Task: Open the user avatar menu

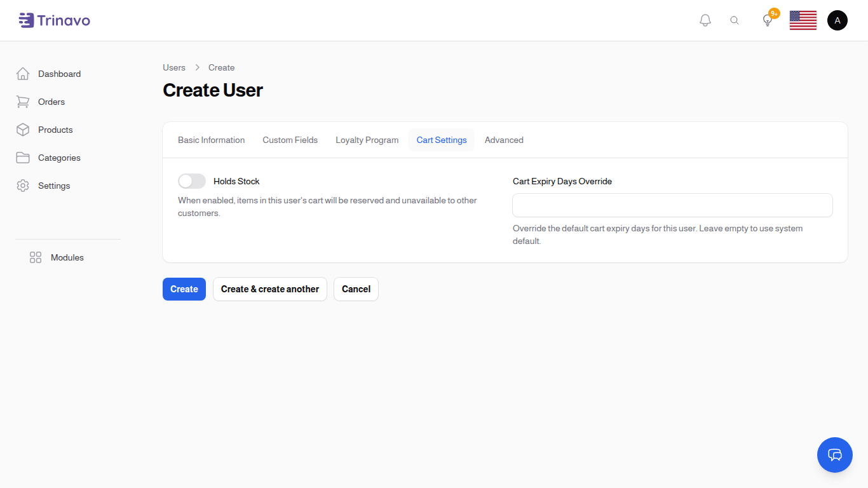Action: point(837,20)
